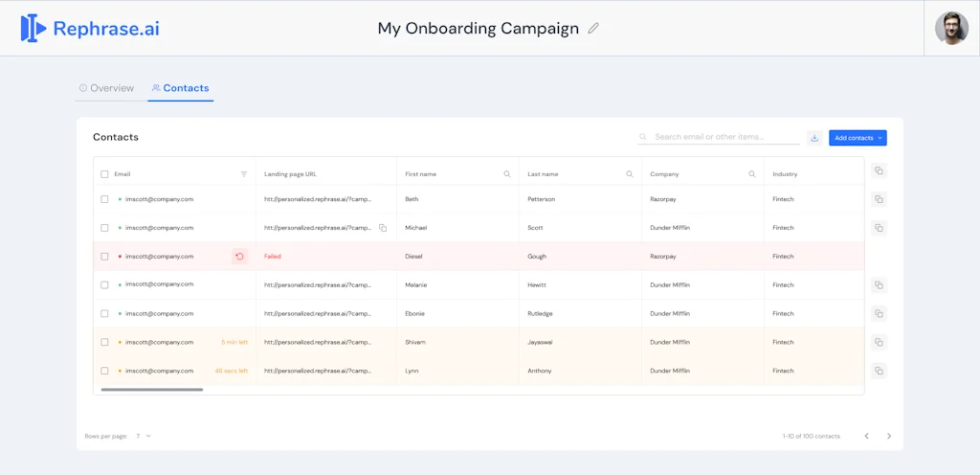Select the Contacts tab
This screenshot has width=980, height=475.
coord(181,88)
